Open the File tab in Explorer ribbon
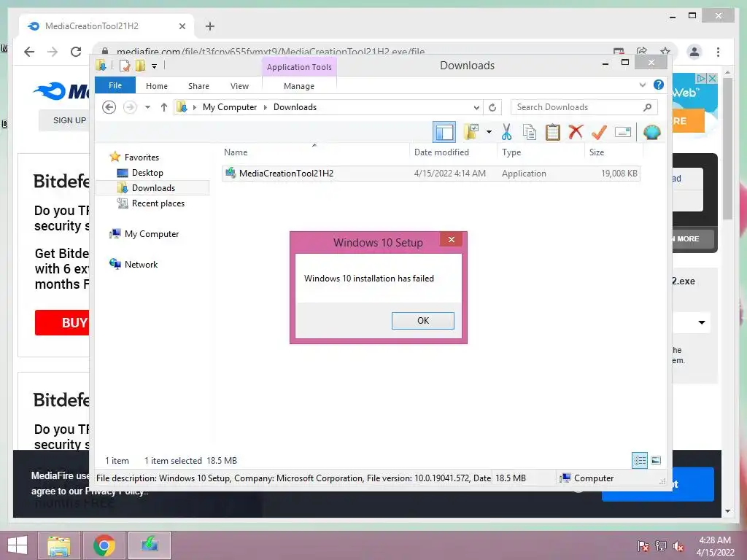Image resolution: width=747 pixels, height=560 pixels. pyautogui.click(x=115, y=85)
